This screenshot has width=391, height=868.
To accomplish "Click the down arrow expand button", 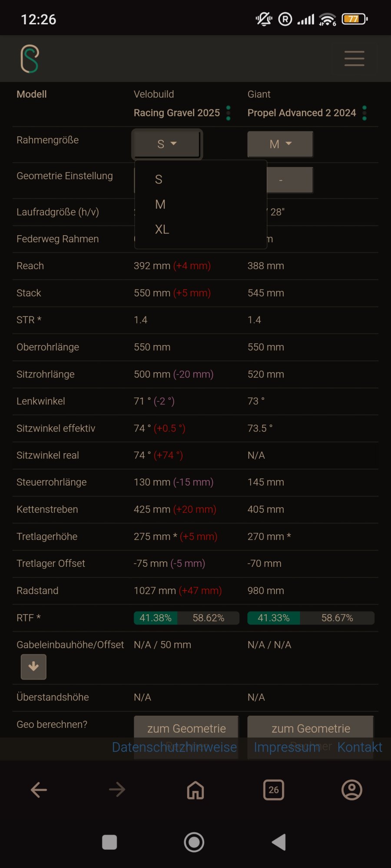I will pos(33,667).
